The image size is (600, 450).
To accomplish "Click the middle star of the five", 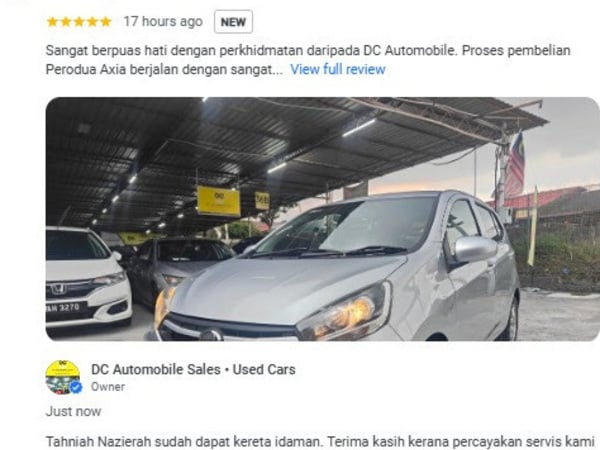I will [x=79, y=22].
